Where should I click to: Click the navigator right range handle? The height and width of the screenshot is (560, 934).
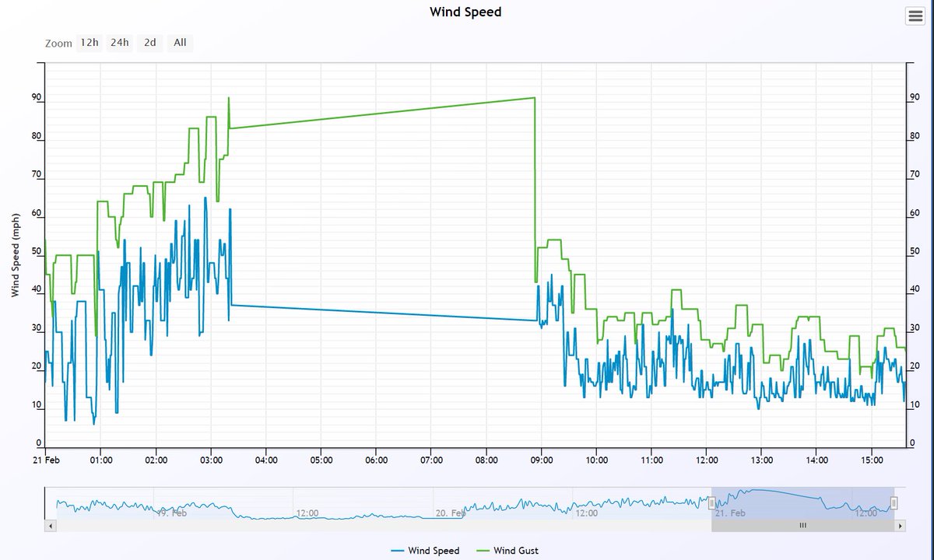894,503
